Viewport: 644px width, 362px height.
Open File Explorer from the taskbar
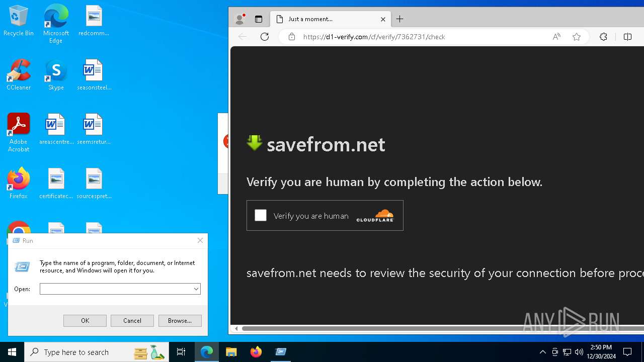[x=231, y=352]
